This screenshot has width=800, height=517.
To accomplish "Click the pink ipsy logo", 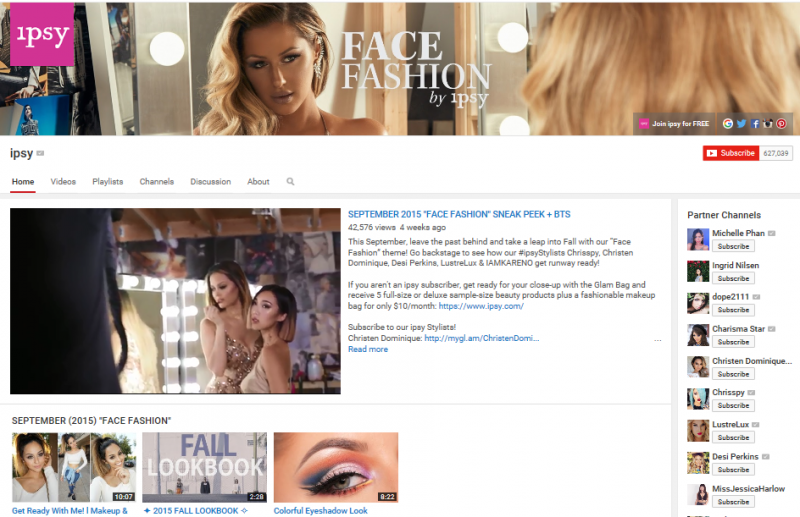I will pos(42,34).
